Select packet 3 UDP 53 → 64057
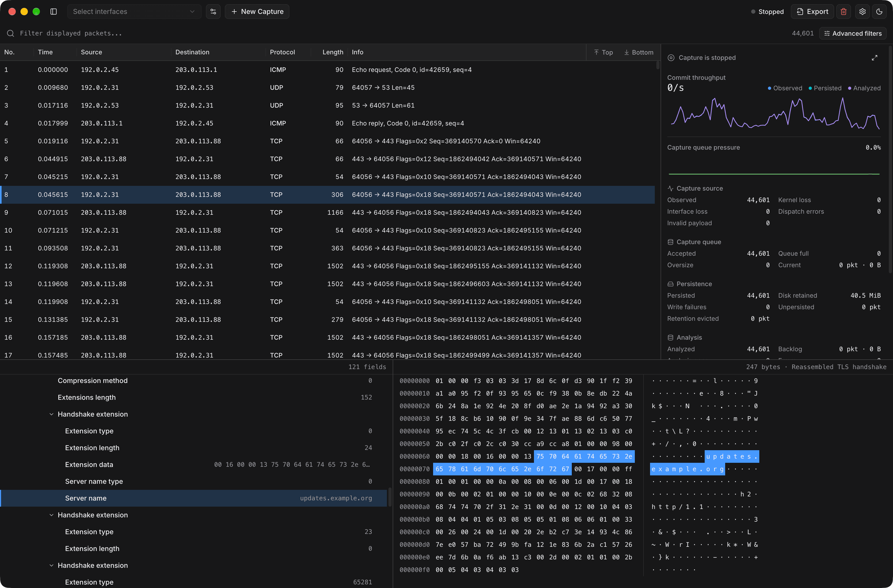Screen dimensions: 893x588 tap(327, 105)
